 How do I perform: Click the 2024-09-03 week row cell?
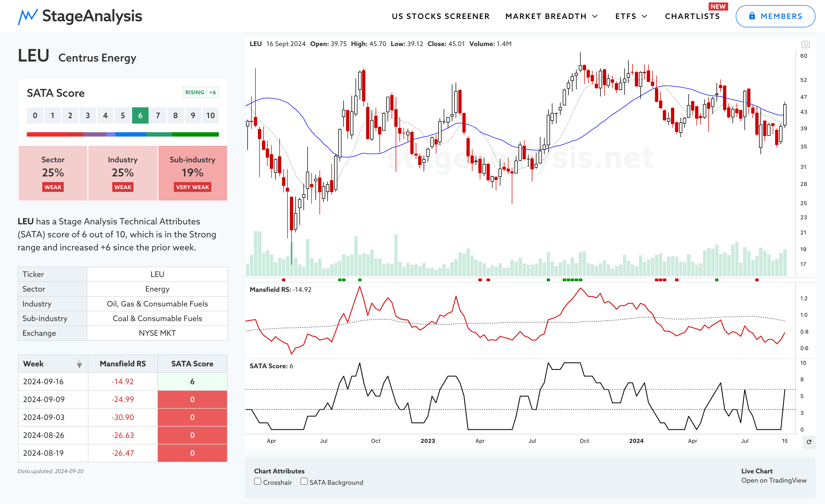pos(53,417)
